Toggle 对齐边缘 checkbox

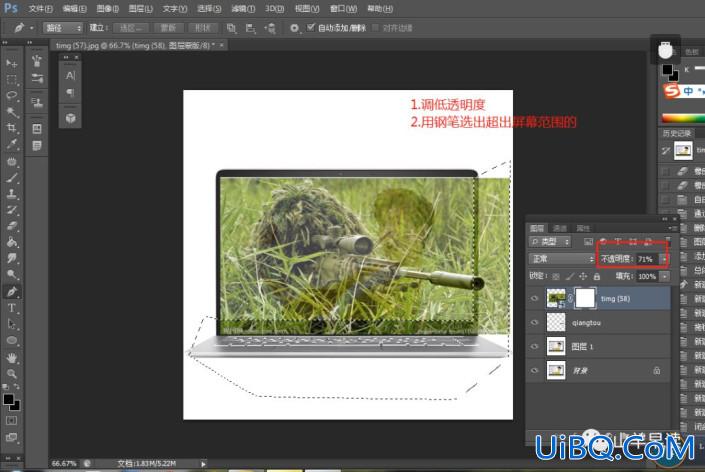[x=375, y=27]
